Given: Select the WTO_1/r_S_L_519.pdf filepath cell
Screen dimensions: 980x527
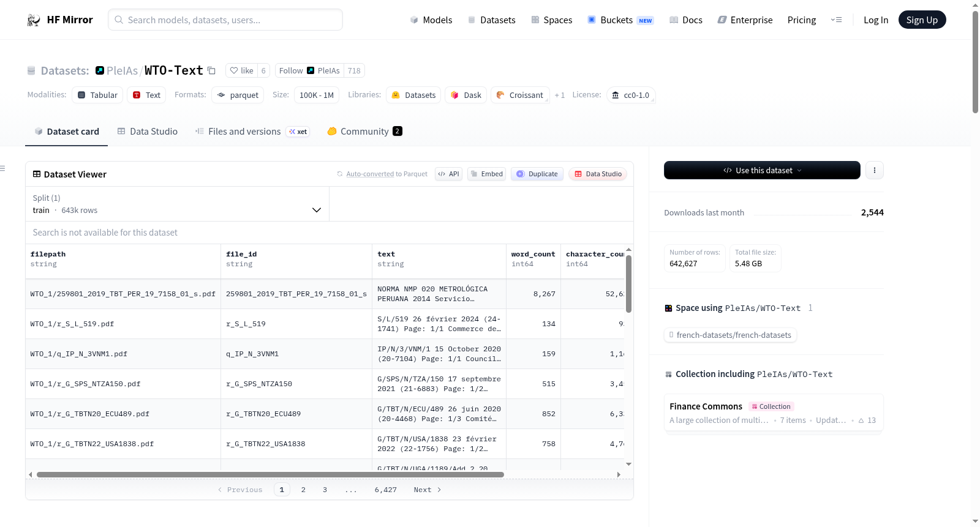Looking at the screenshot, I should [x=123, y=324].
